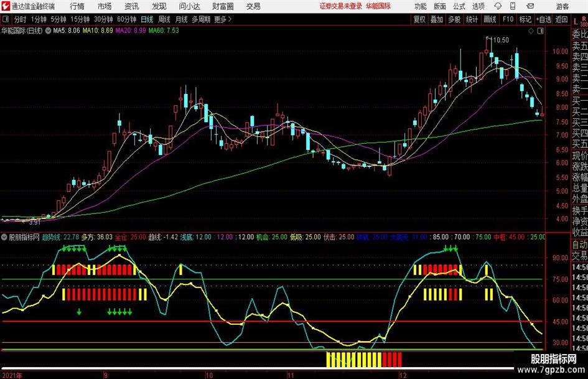Viewport: 588px width, 379px height.
Task: Open the 发现 menu
Action: [159, 6]
